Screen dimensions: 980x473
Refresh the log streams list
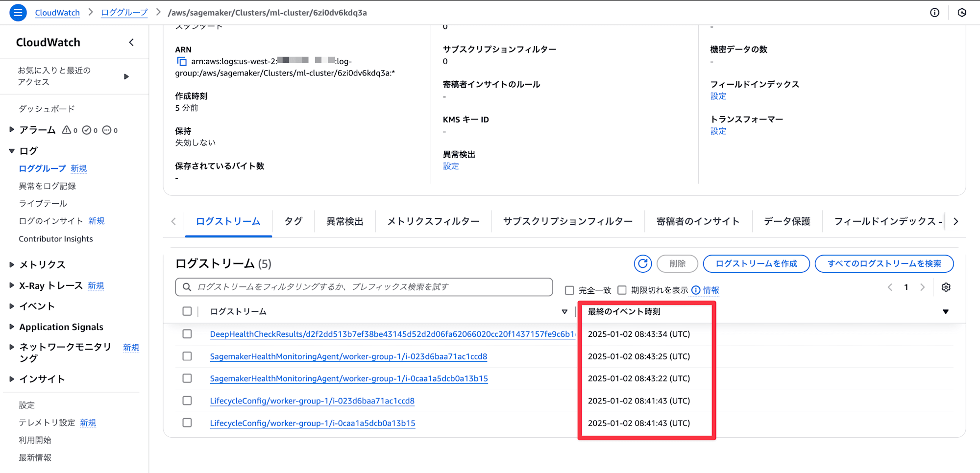642,263
